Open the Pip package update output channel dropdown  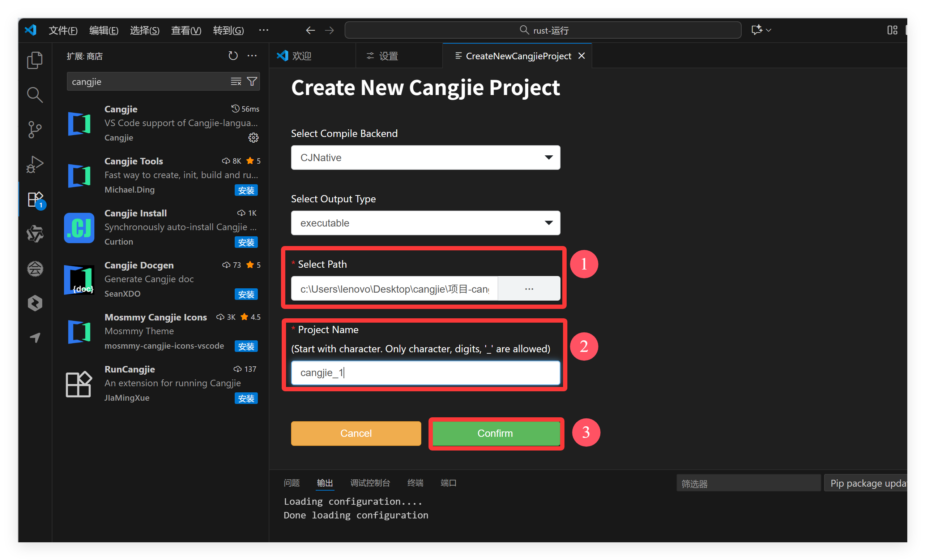(x=866, y=483)
